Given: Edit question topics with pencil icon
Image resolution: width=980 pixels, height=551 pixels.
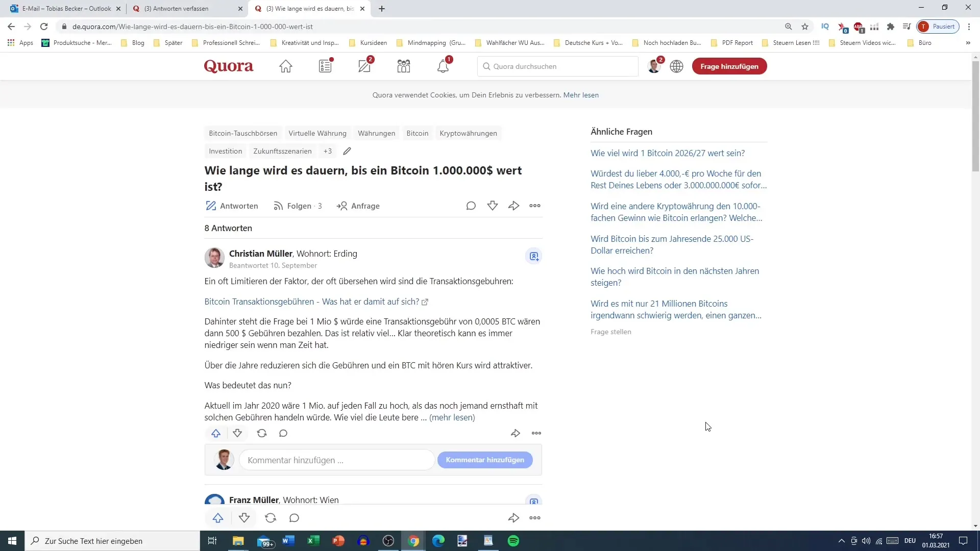Looking at the screenshot, I should click(347, 151).
